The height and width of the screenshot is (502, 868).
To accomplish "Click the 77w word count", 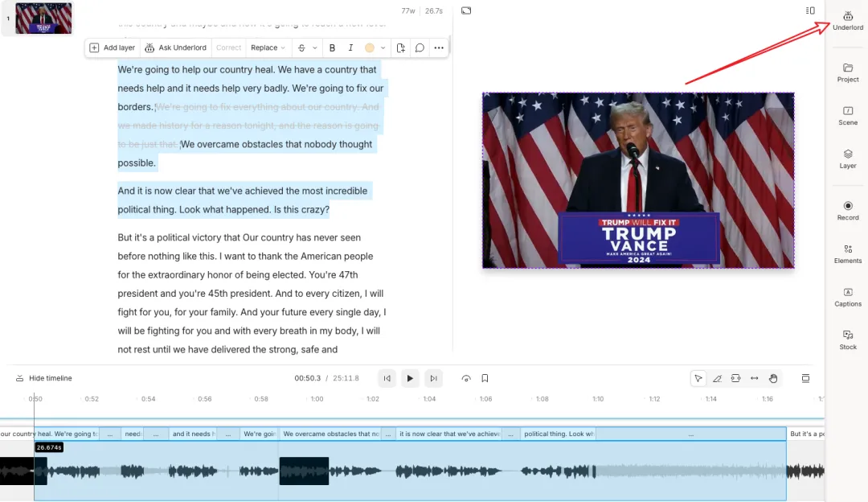I will [x=408, y=11].
